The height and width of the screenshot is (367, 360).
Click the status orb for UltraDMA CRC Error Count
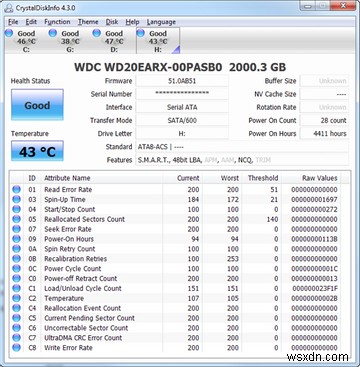16,338
